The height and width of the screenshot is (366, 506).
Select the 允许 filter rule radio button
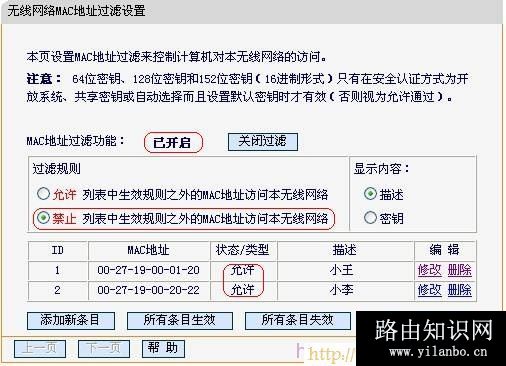tap(43, 194)
